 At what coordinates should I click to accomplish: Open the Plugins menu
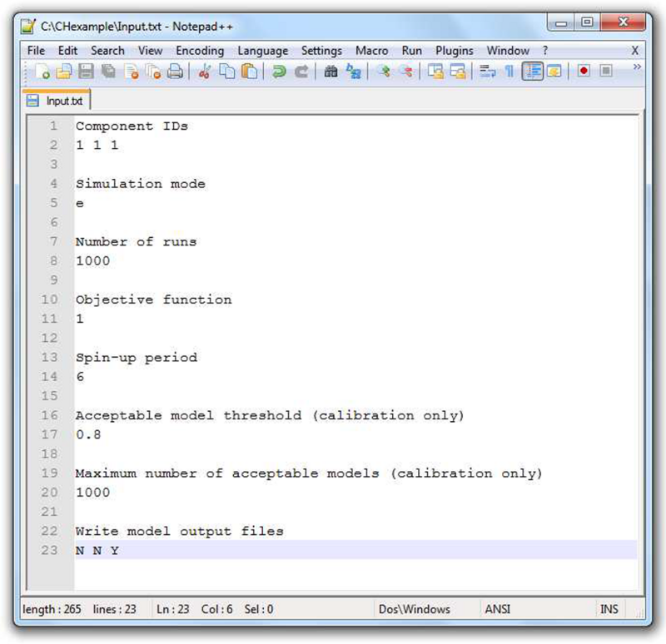(x=455, y=50)
